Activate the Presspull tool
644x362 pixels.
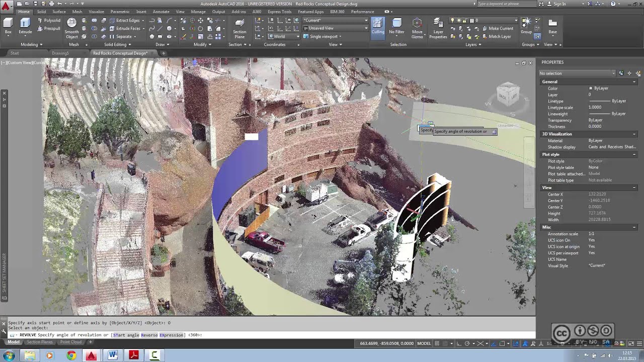[49, 29]
